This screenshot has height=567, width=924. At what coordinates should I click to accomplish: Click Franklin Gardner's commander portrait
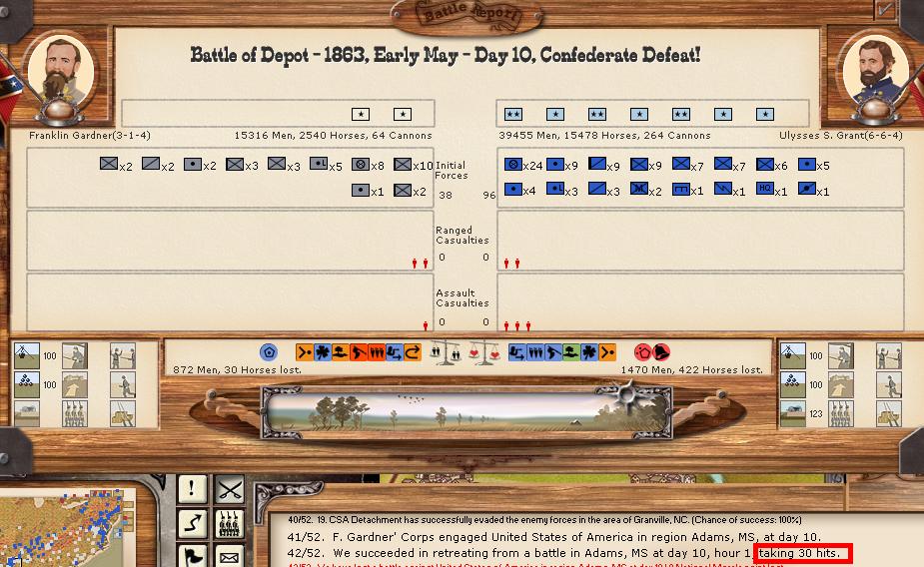click(x=61, y=69)
